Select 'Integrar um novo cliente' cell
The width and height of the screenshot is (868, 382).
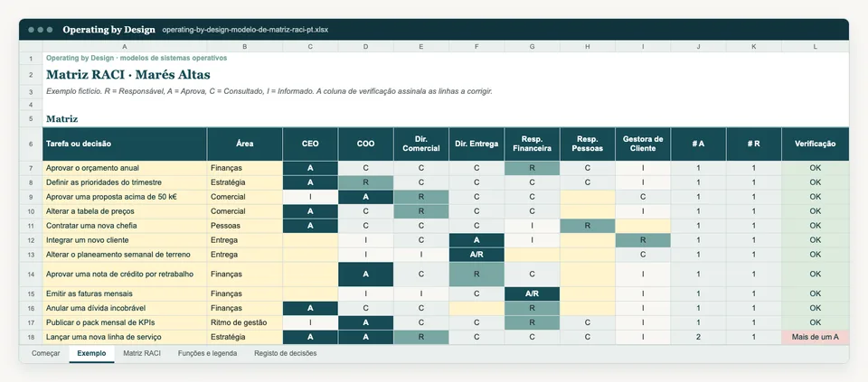click(x=125, y=240)
